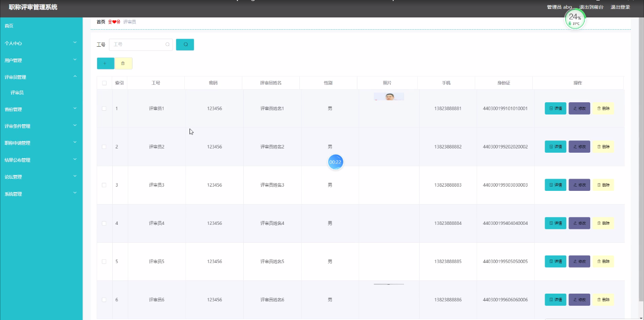Open 详情 for 评审员5
Screen dimensions: 644x320
coord(555,261)
